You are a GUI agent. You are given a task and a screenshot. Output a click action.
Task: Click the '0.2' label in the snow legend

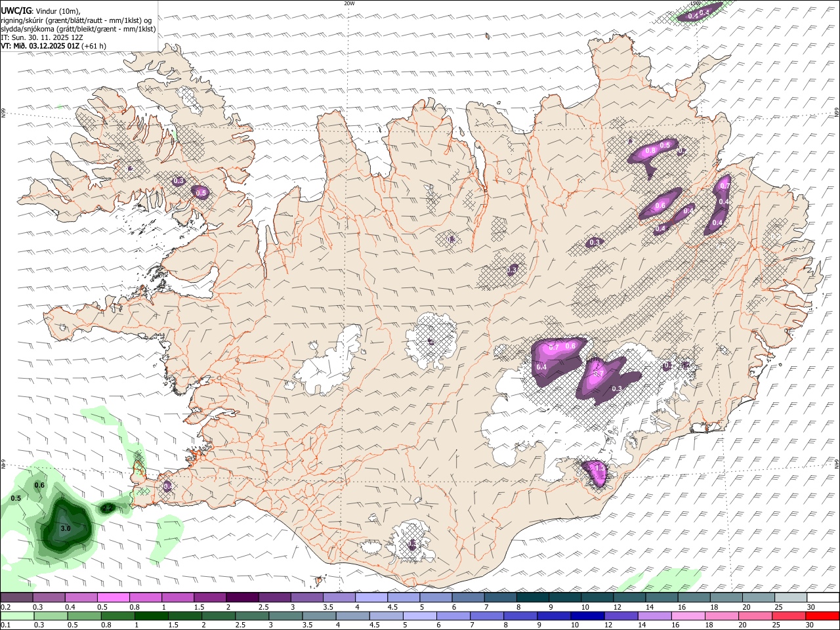6,607
